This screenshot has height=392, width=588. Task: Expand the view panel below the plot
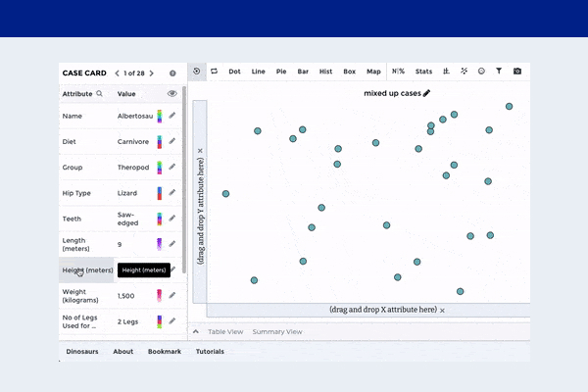196,332
